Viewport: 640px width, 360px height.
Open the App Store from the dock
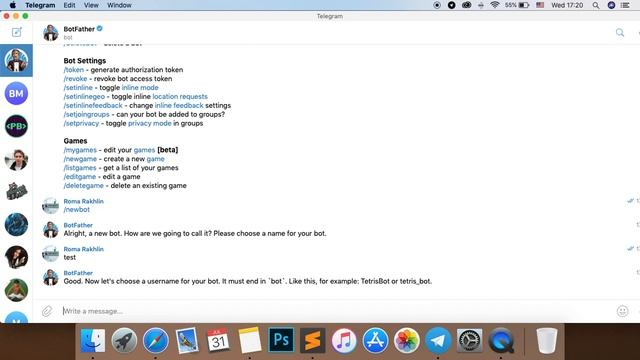(x=376, y=340)
